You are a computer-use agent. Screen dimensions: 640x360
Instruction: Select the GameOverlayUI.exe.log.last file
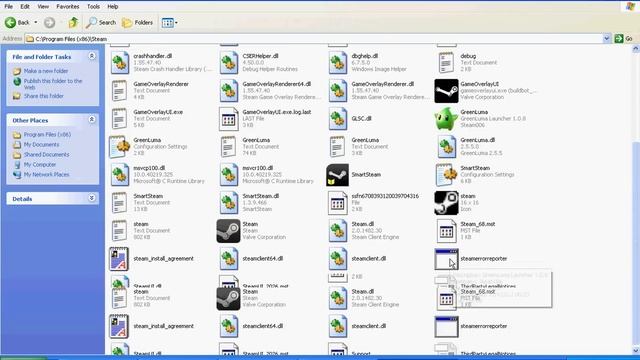tap(265, 118)
